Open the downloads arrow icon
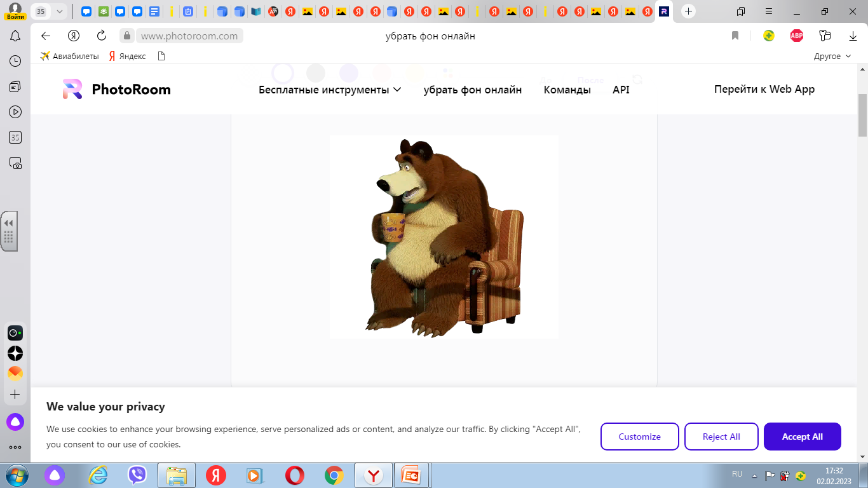868x488 pixels. coord(853,36)
